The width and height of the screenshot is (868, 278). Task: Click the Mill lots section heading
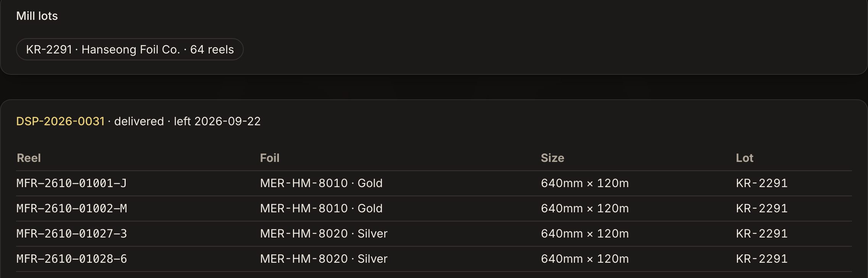point(37,16)
